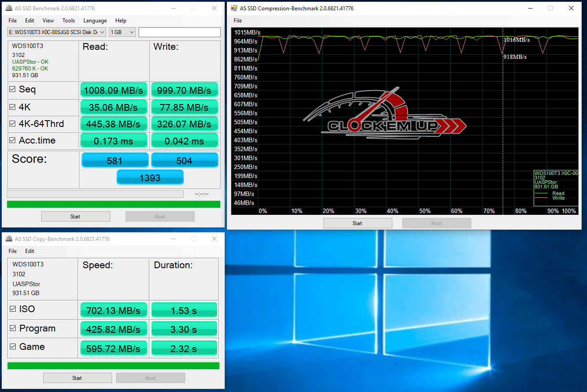
Task: Click the total score 1393 box
Action: click(x=150, y=178)
